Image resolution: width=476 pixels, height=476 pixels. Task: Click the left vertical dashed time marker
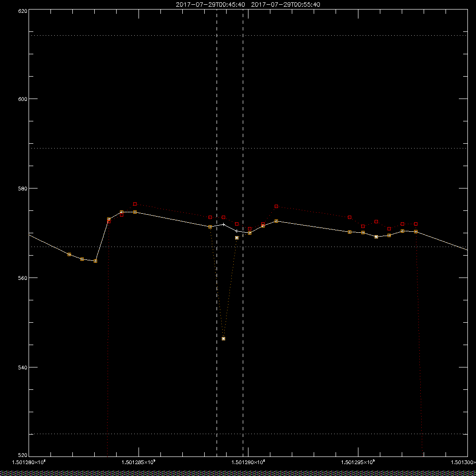(217, 233)
